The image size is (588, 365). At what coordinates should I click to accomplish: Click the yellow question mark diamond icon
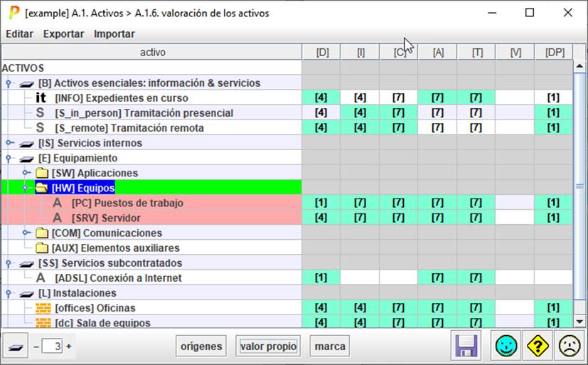pyautogui.click(x=538, y=347)
